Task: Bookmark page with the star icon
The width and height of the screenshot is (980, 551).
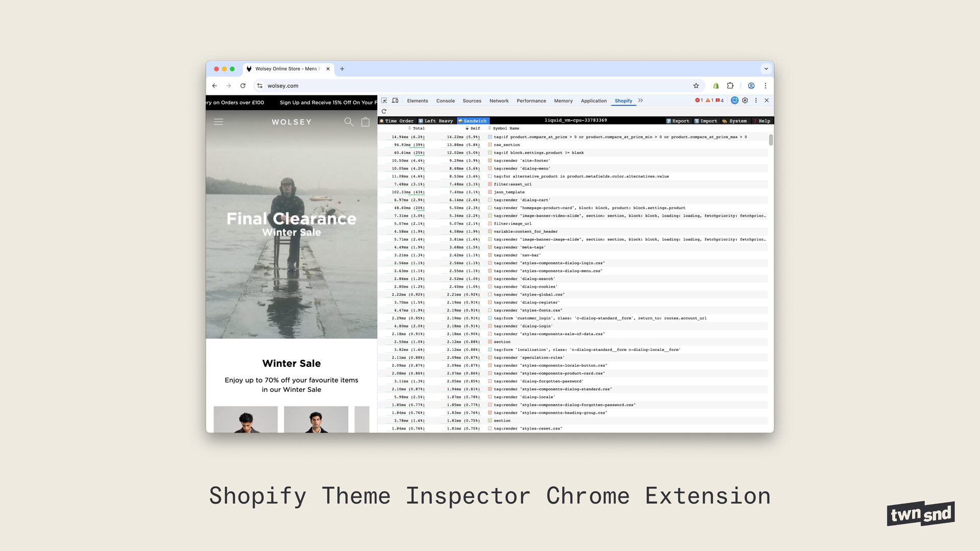Action: [696, 86]
